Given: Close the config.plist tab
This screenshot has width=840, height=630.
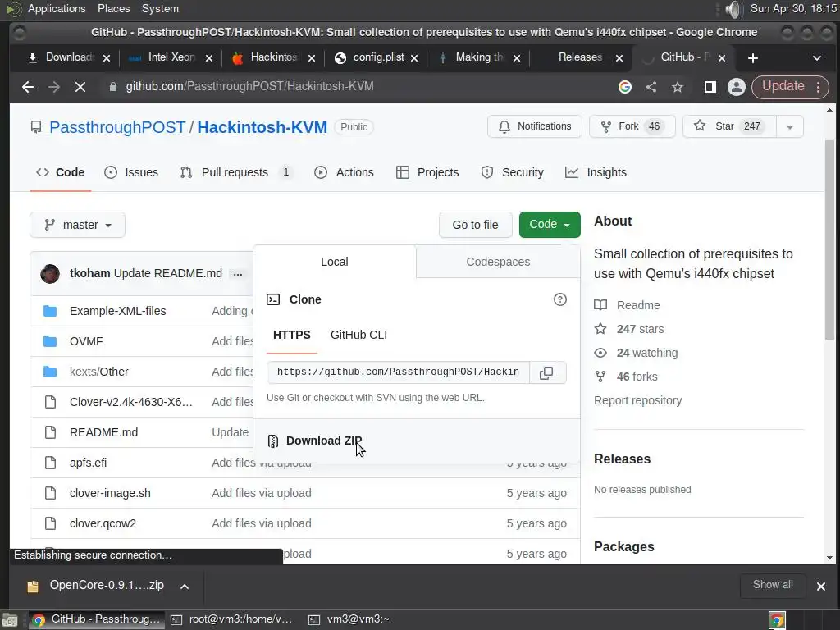Looking at the screenshot, I should [x=414, y=58].
